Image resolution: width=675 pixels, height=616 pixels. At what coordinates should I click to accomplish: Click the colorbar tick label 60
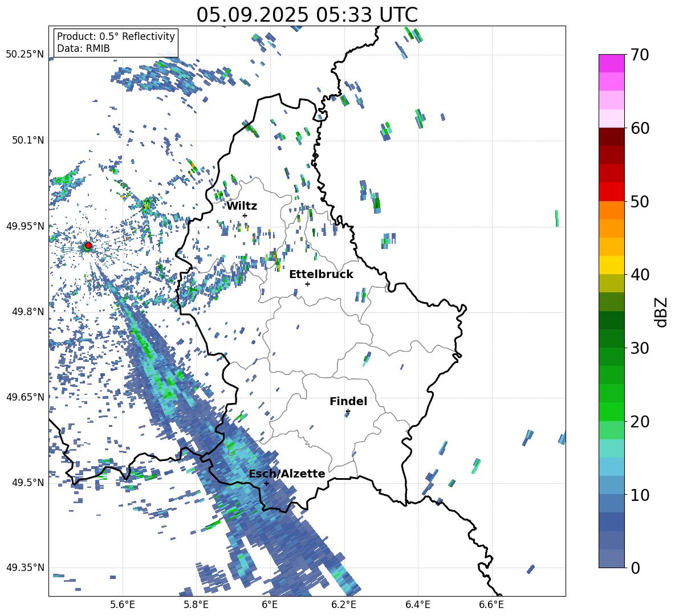click(640, 128)
